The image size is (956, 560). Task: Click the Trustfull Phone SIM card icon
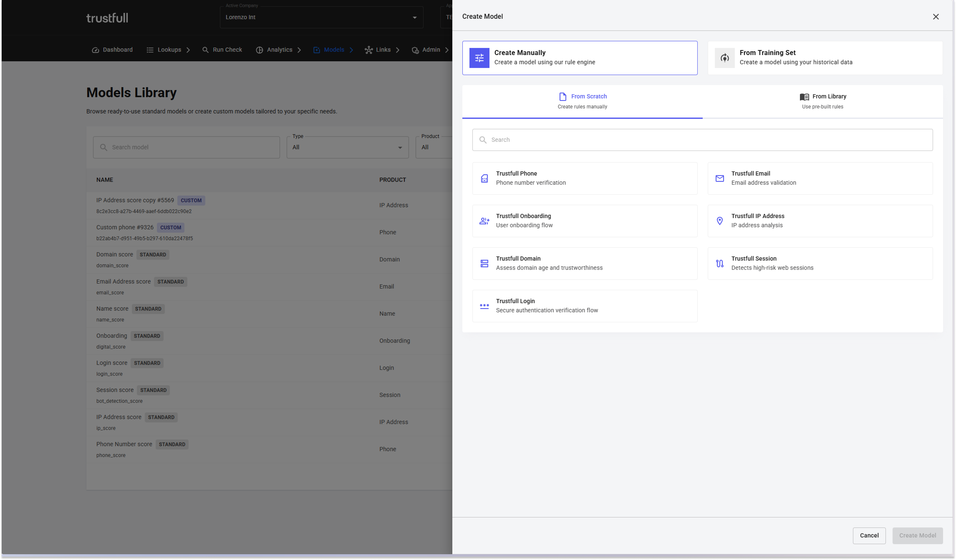484,178
